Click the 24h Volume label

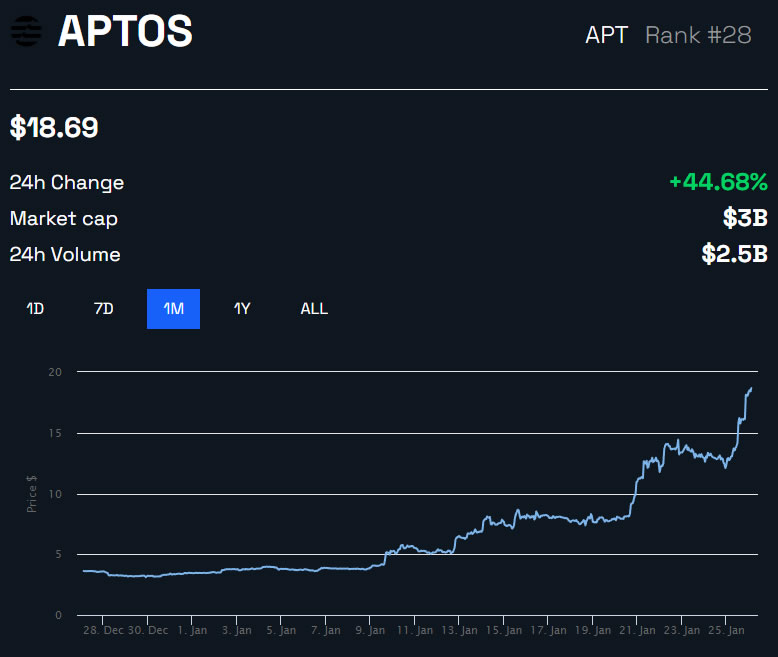pos(65,254)
